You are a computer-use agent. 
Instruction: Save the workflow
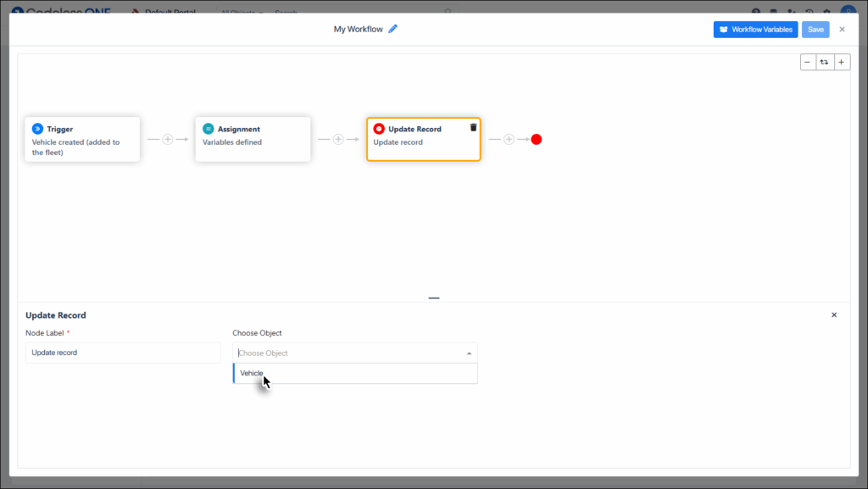click(815, 29)
